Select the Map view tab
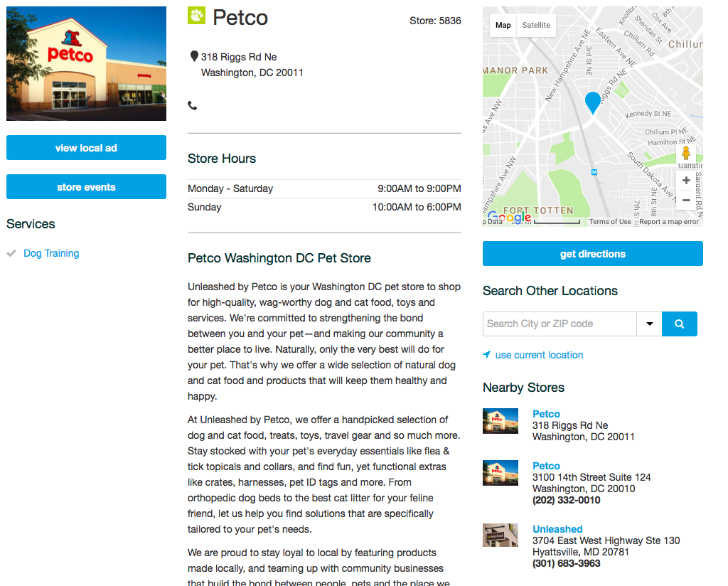Viewport: 728px width, 586px height. (x=503, y=26)
